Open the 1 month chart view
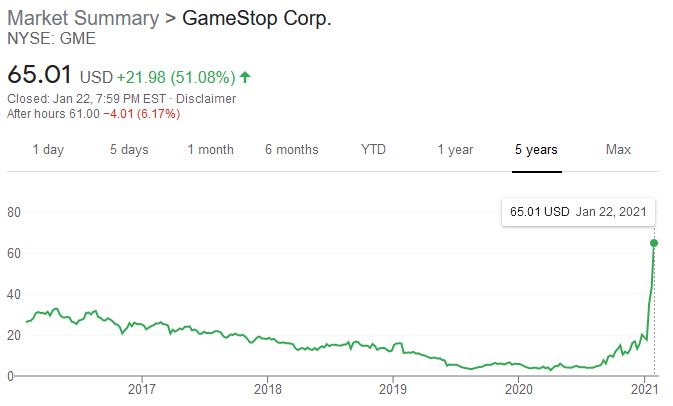 coord(210,150)
